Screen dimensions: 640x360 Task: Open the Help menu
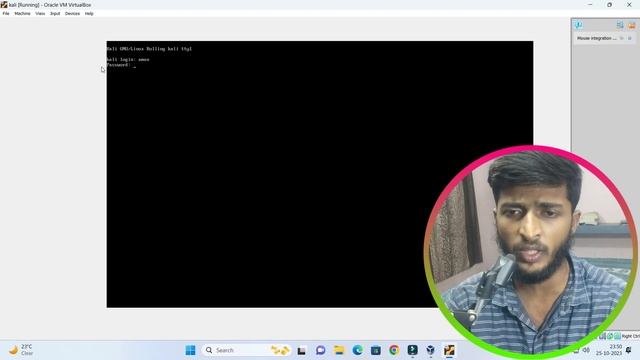click(89, 13)
